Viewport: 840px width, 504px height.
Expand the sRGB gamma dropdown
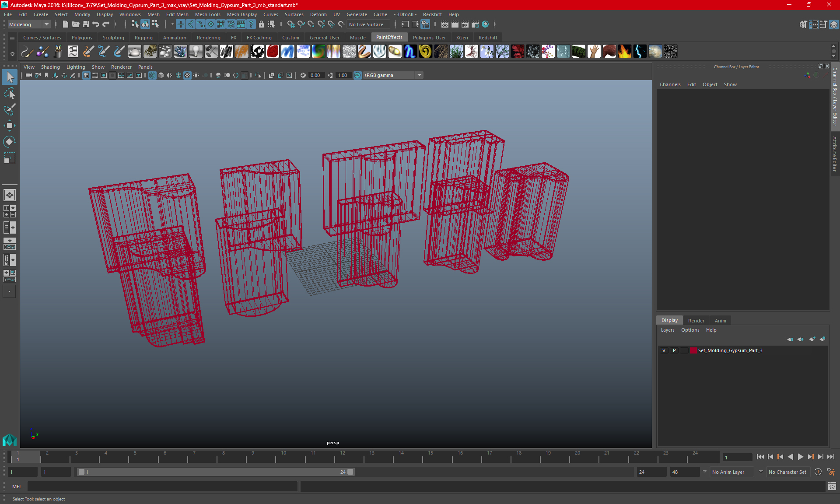(x=419, y=75)
